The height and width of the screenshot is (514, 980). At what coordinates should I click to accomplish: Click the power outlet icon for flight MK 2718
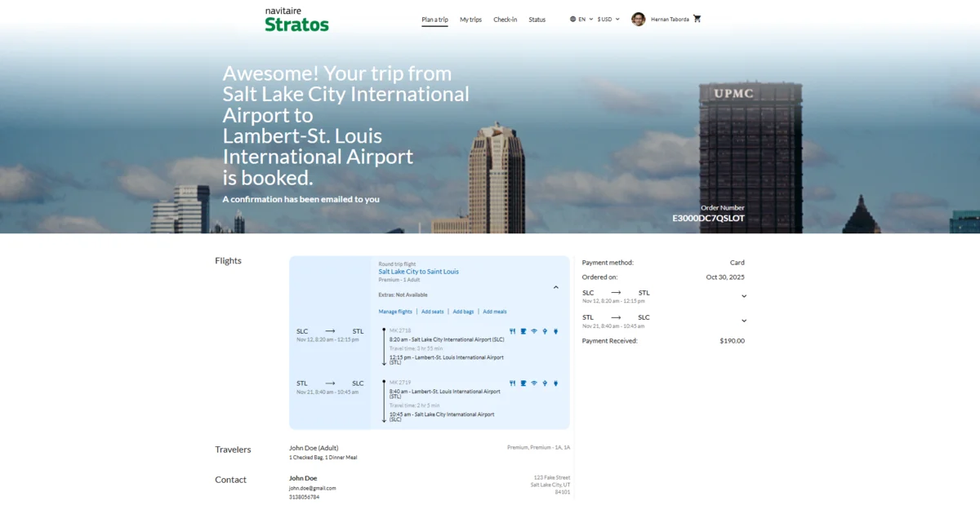[x=555, y=331]
